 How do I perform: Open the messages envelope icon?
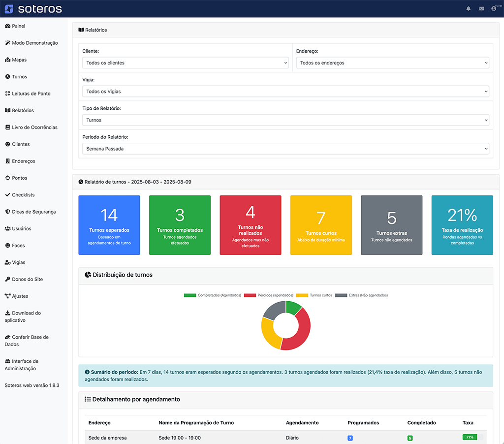tap(481, 8)
